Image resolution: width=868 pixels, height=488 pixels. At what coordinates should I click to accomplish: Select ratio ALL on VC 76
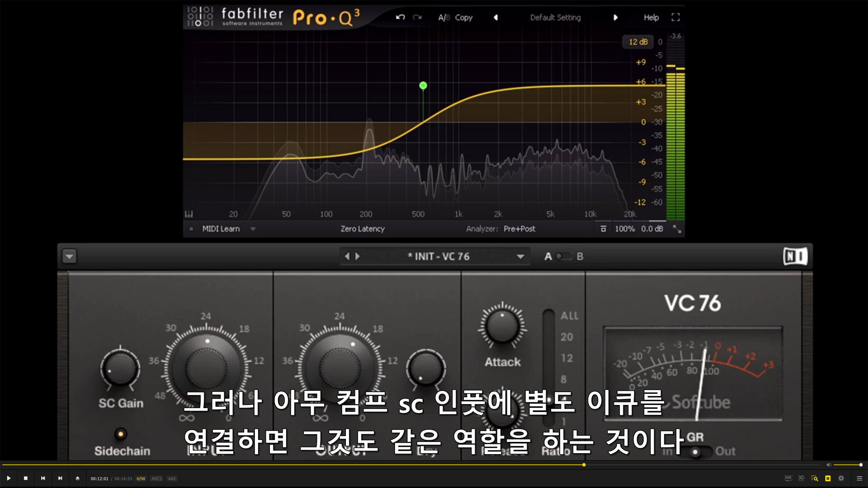click(x=570, y=316)
